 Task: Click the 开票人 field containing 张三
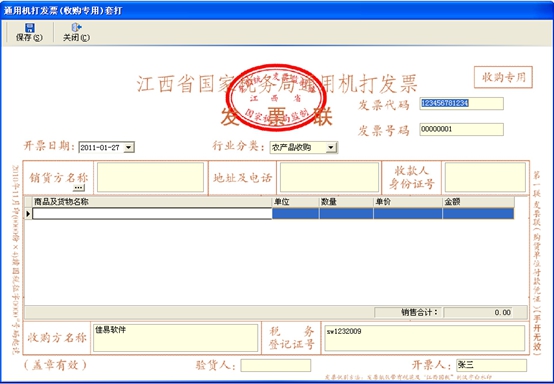tap(491, 365)
